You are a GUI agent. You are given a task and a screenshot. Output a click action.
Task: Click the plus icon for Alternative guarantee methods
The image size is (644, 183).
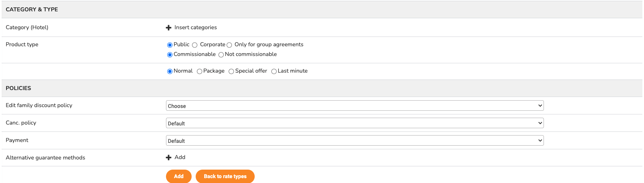pos(168,157)
